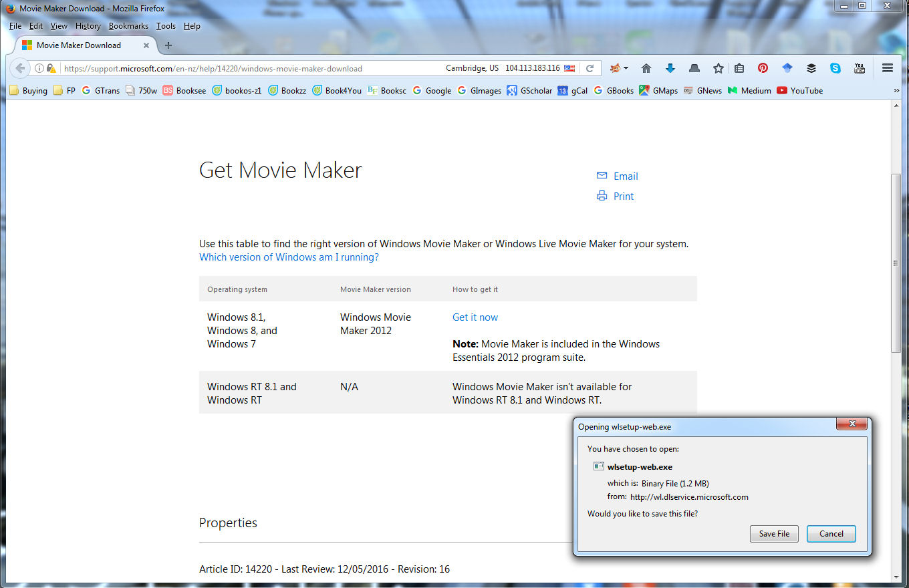Open the Downloads panel arrow

(670, 68)
